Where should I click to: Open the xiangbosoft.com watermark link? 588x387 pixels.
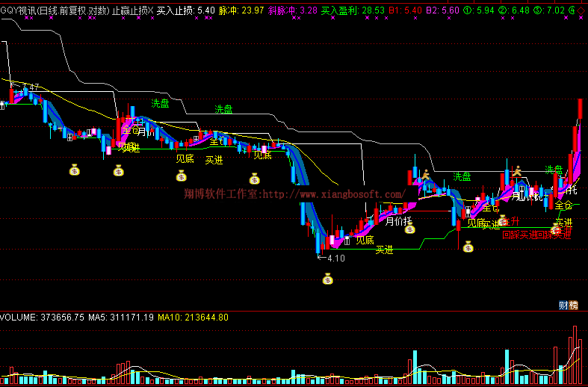tap(294, 194)
